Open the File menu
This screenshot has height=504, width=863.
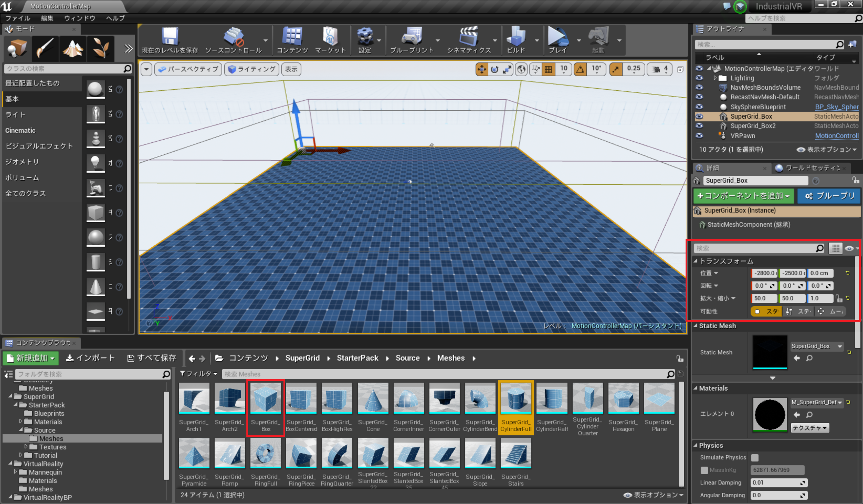pyautogui.click(x=18, y=18)
